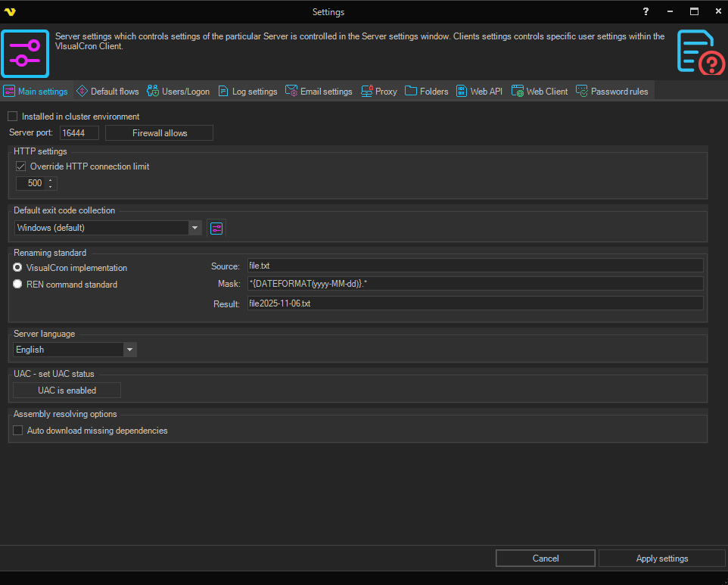Select REN command standard radio button

click(x=18, y=285)
